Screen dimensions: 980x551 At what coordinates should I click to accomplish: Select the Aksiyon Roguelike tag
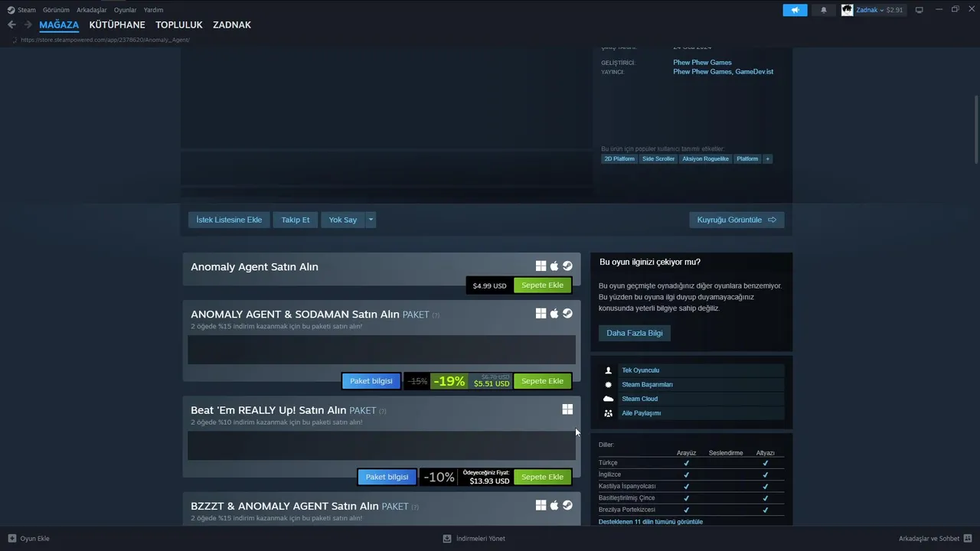point(706,159)
